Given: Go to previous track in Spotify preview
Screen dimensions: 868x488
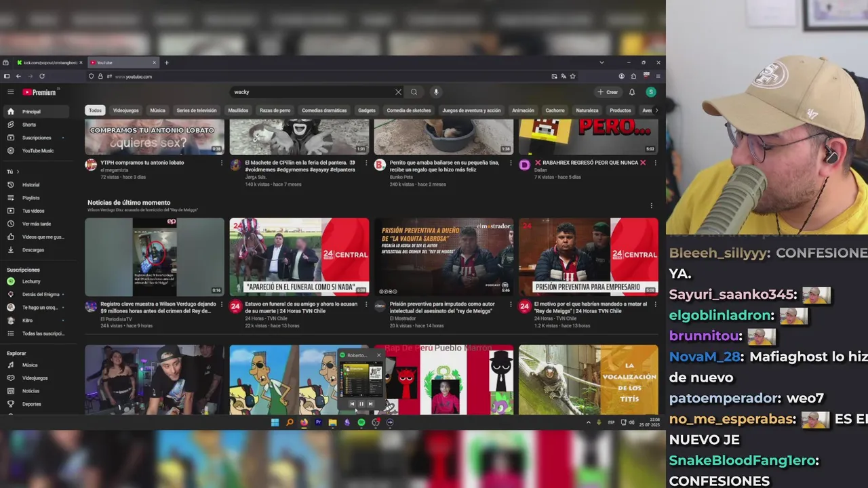Looking at the screenshot, I should point(352,404).
